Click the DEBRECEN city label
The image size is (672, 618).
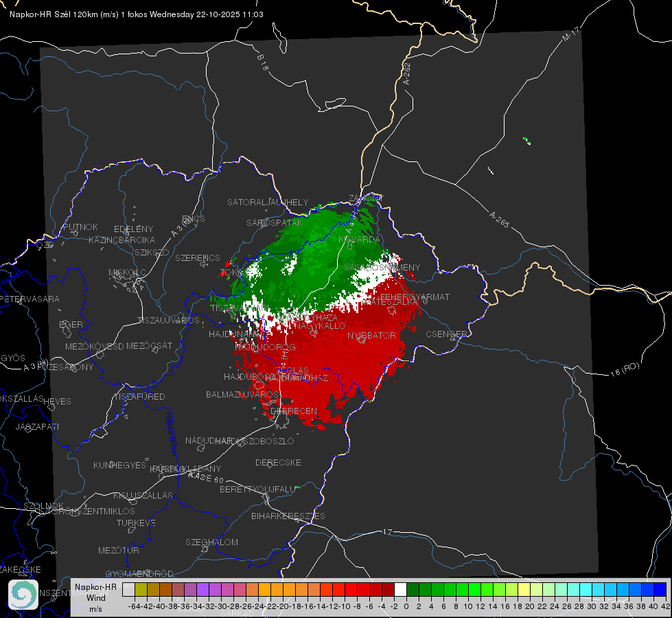click(x=294, y=411)
